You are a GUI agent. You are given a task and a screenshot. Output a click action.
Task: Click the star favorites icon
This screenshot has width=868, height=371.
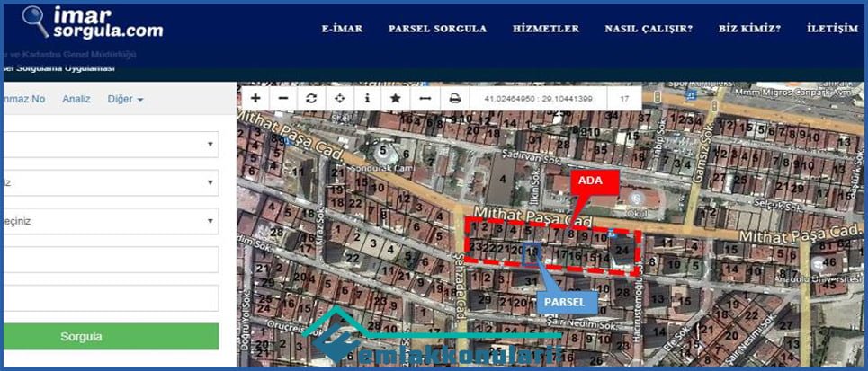(395, 98)
